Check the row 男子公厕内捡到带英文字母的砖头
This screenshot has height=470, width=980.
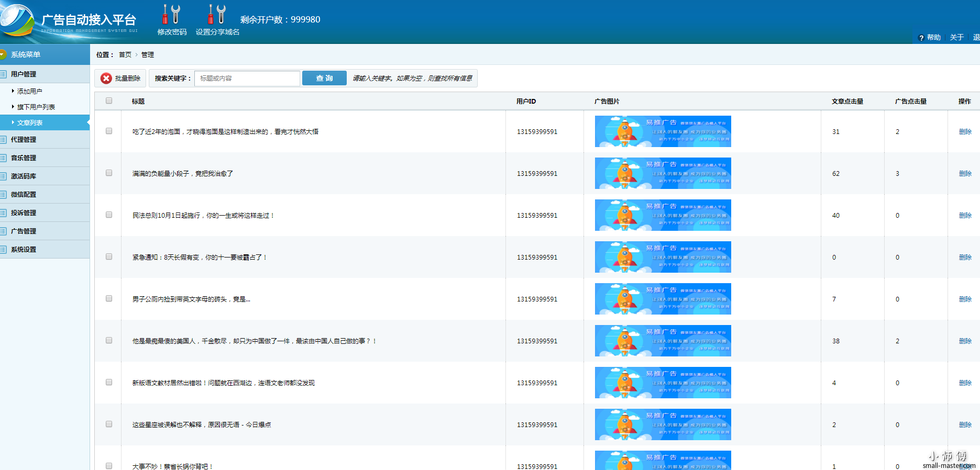pos(109,298)
